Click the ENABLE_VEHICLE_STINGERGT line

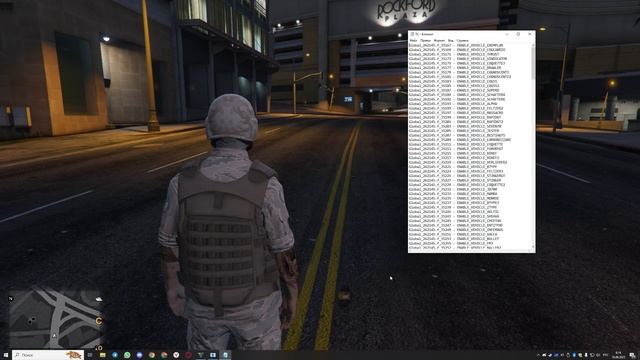click(x=457, y=176)
